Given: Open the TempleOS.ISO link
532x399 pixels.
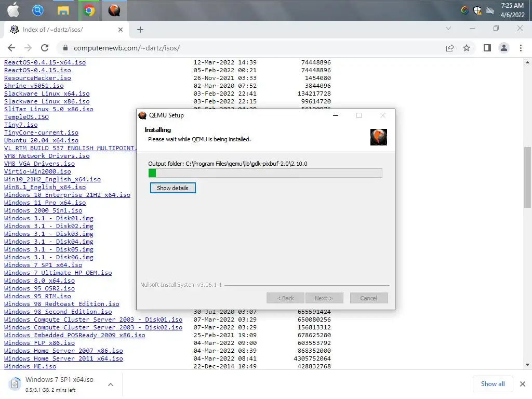Looking at the screenshot, I should [x=26, y=117].
